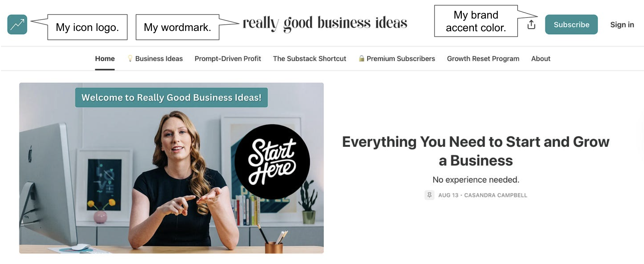Open The Substack Shortcut page
Image resolution: width=644 pixels, height=264 pixels.
click(309, 58)
